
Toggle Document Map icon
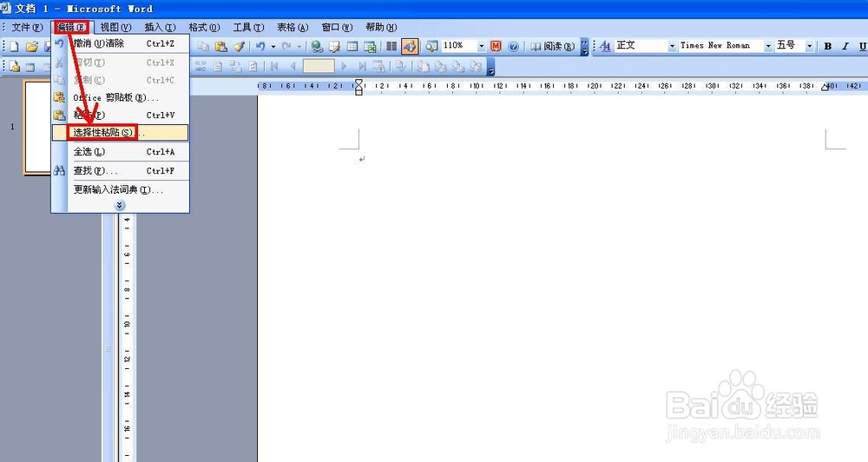pos(431,47)
